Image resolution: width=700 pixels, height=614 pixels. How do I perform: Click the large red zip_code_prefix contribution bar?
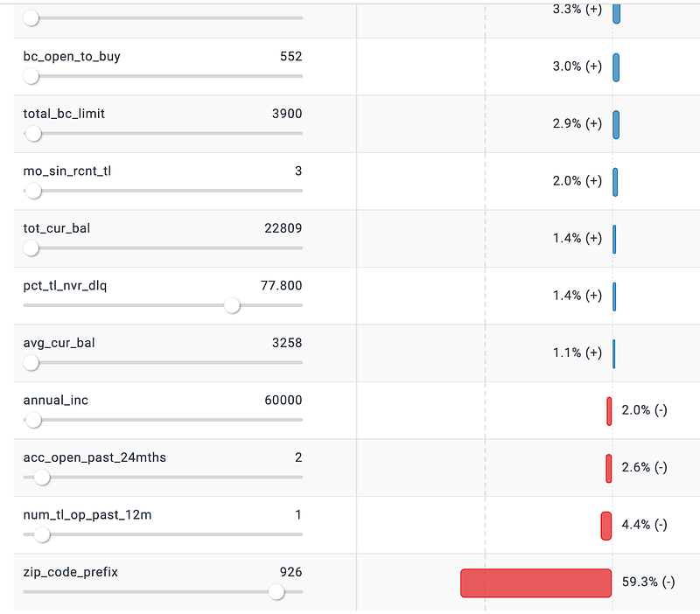[x=535, y=583]
